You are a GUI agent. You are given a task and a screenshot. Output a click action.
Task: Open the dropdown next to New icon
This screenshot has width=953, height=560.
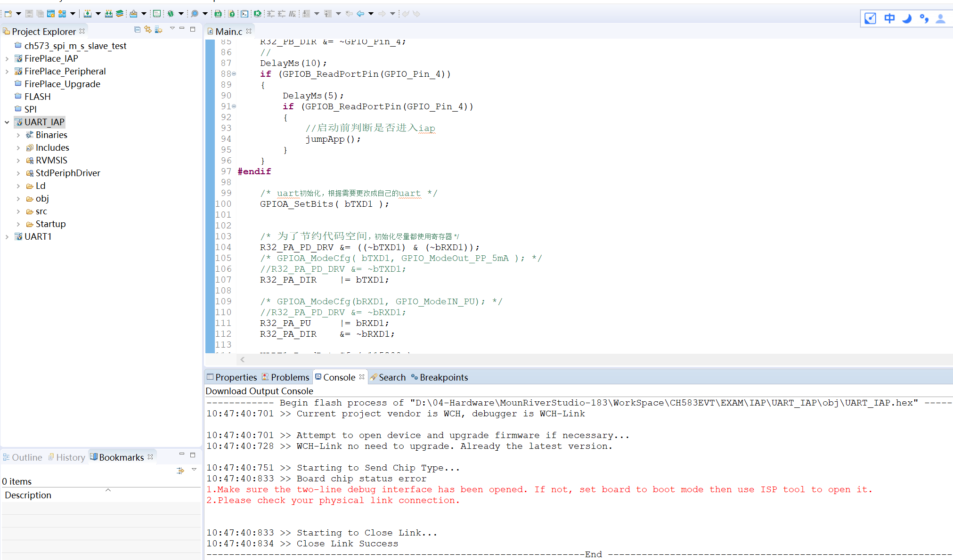(18, 14)
